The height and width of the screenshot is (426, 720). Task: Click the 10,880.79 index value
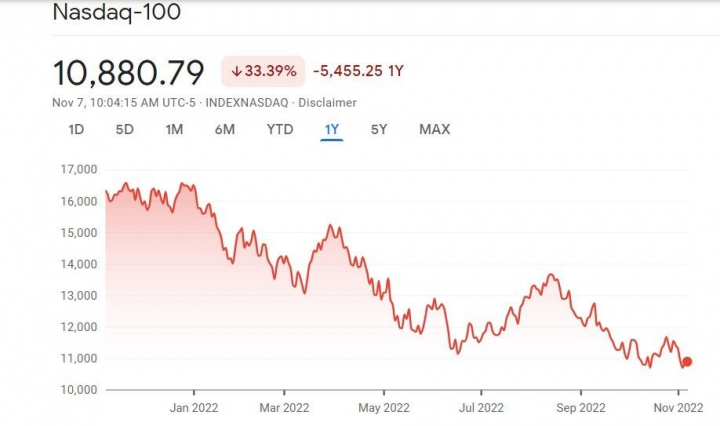(128, 72)
